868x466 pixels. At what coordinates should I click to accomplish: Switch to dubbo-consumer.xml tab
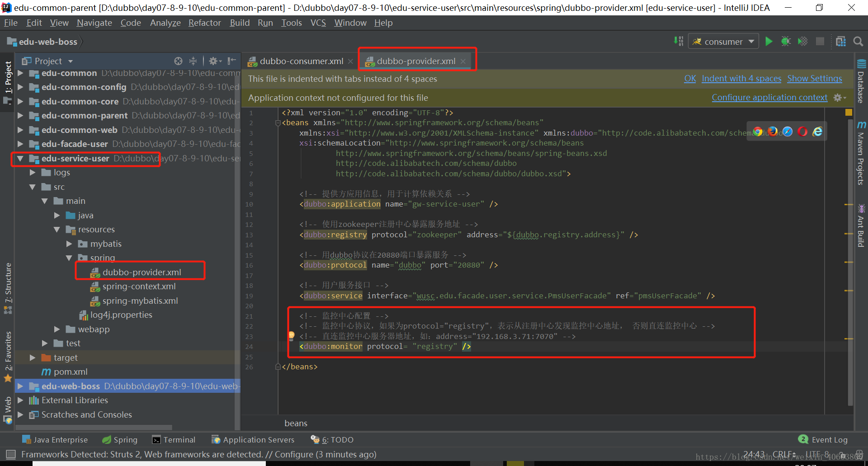(x=302, y=61)
